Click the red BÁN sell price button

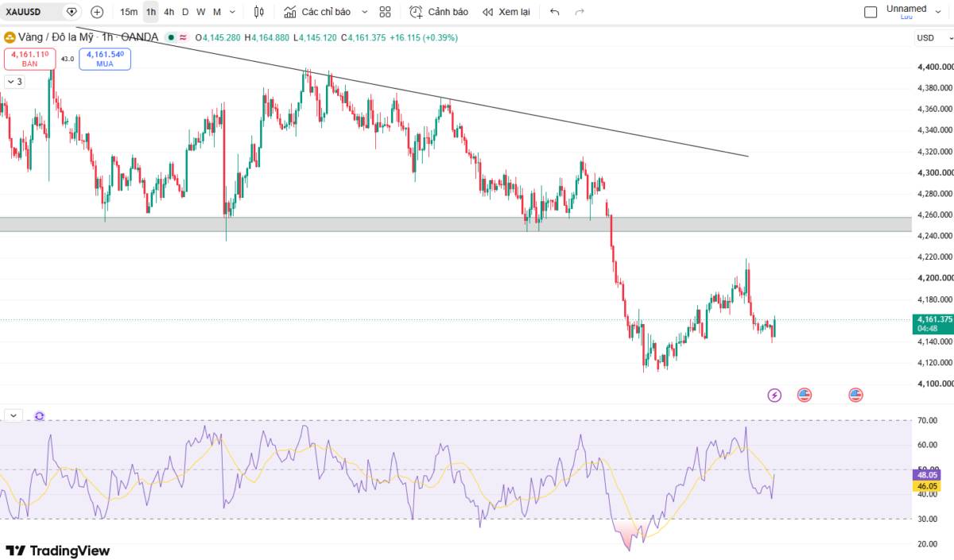[x=29, y=59]
